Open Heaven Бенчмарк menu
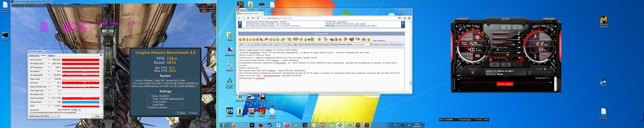Viewport: 644px width, 128px height. point(18,6)
